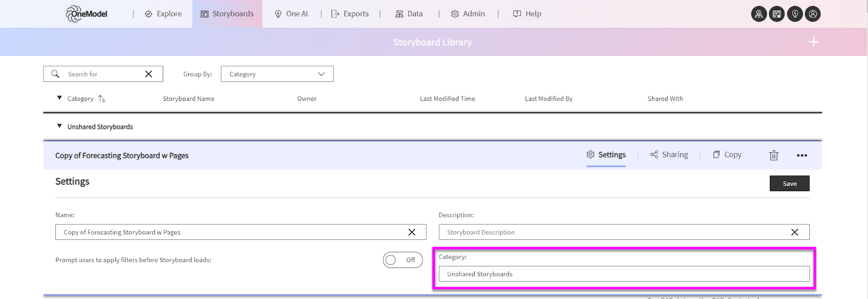868x299 pixels.
Task: Clear the storyboard Name field
Action: [x=412, y=232]
